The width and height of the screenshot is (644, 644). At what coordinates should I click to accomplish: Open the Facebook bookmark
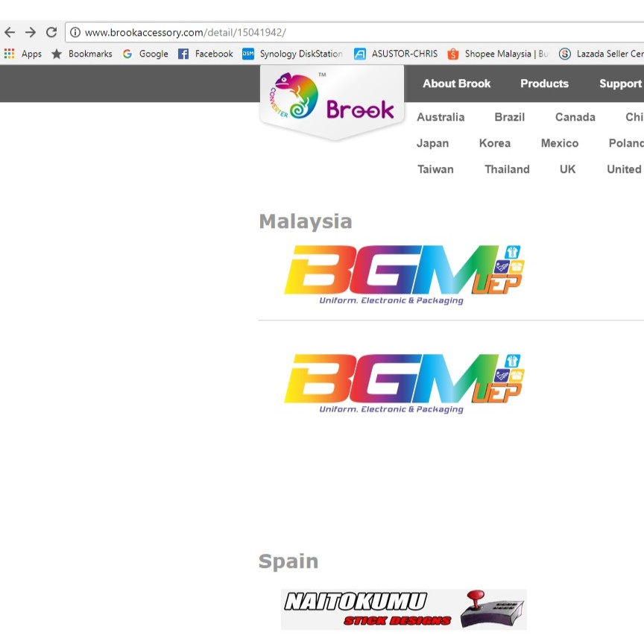point(205,54)
